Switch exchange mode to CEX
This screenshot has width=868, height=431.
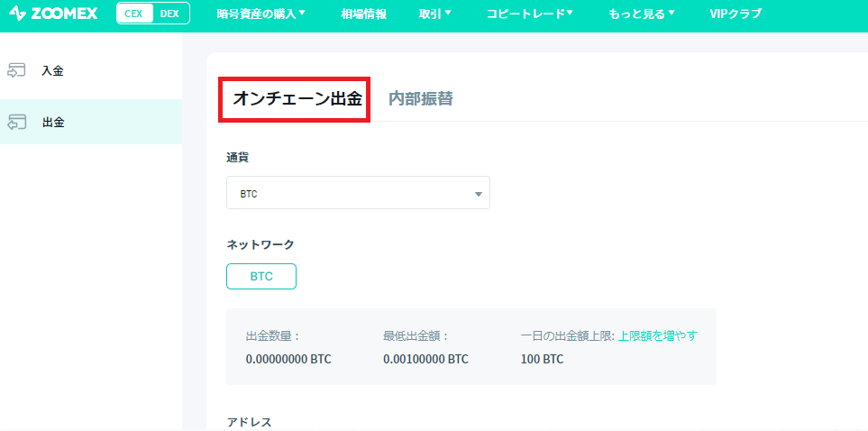pos(135,14)
